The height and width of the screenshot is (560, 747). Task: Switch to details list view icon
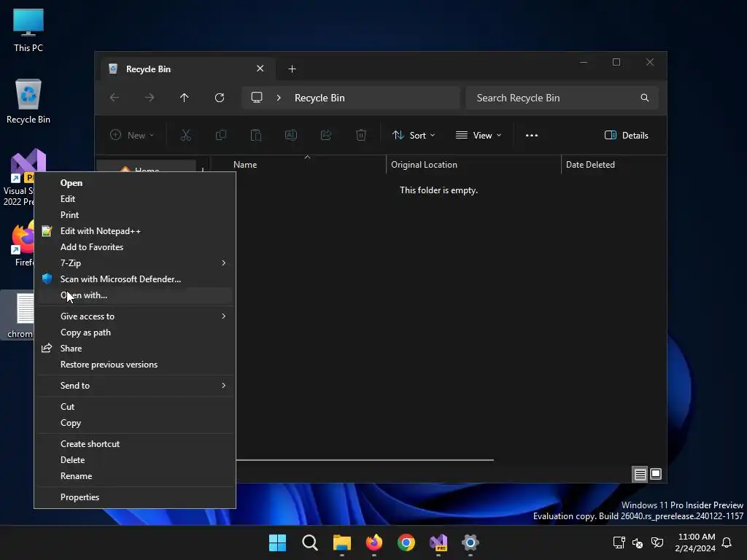(x=640, y=474)
